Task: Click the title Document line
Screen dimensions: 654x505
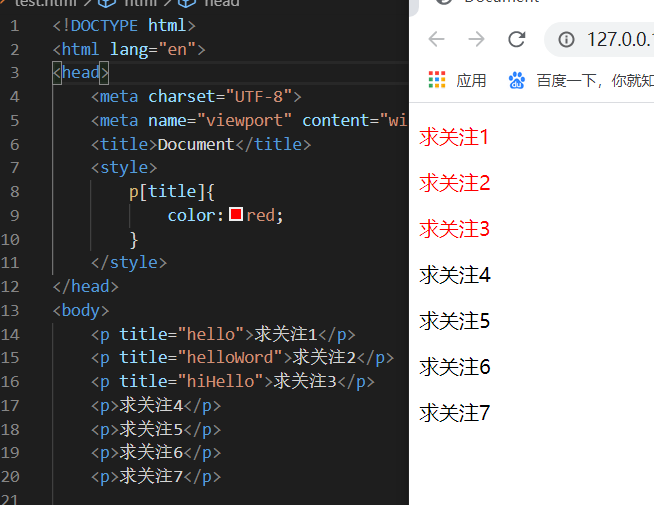Action: pos(201,144)
